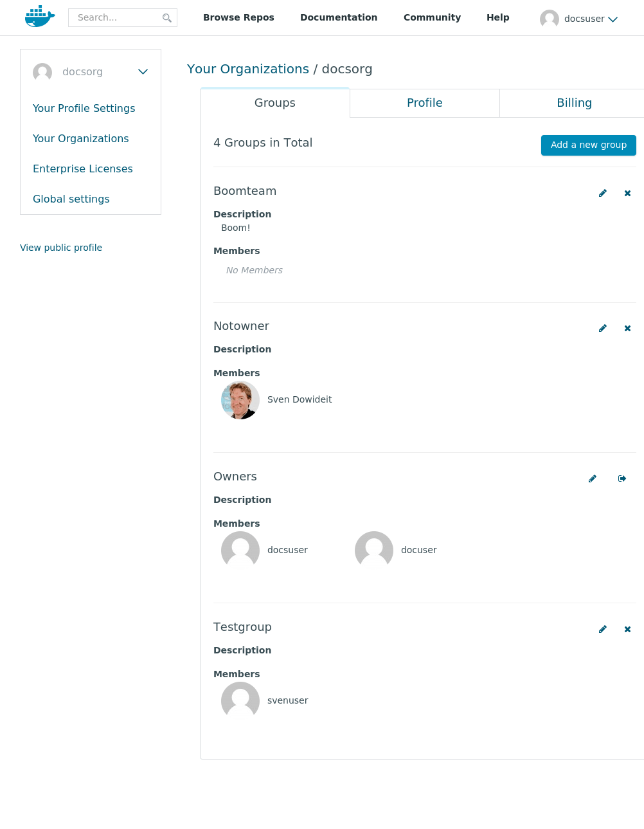This screenshot has width=644, height=829.
Task: Edit the Notowner group
Action: (603, 328)
